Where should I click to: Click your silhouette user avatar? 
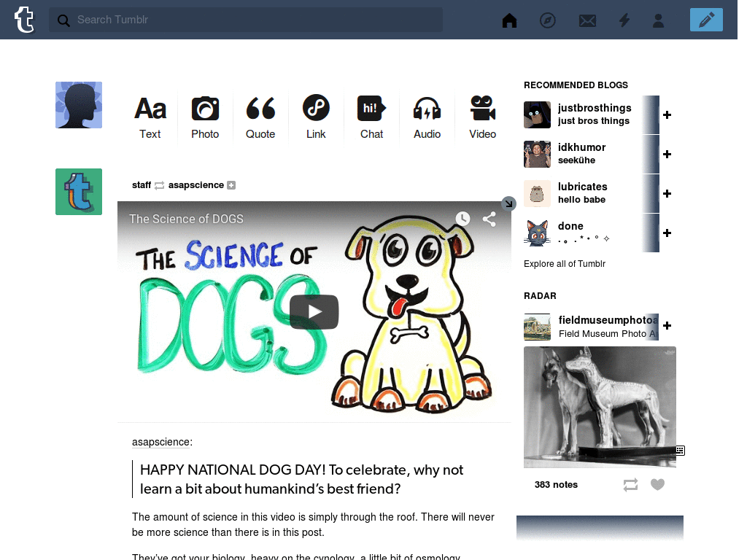click(x=79, y=105)
